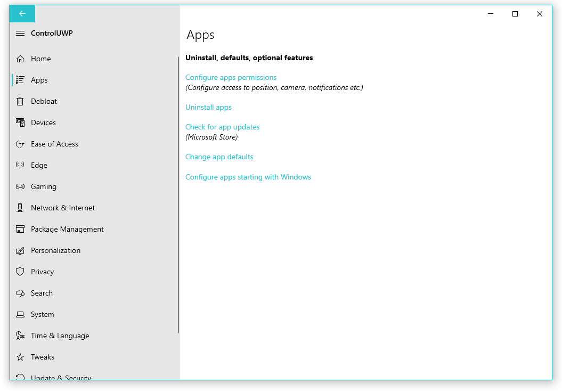Image resolution: width=562 pixels, height=392 pixels.
Task: Click the Gaming controller icon
Action: (x=20, y=187)
